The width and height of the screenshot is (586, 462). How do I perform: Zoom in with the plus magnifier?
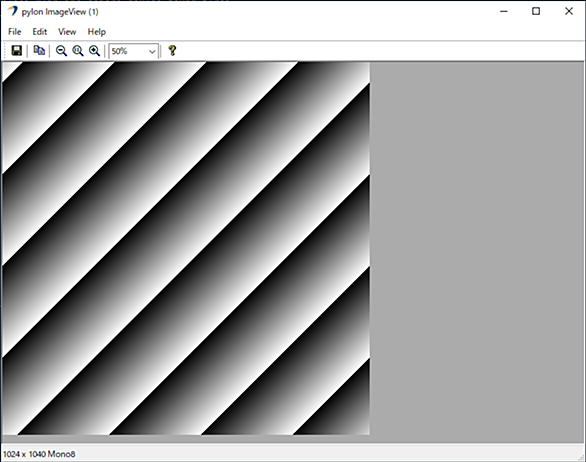click(x=95, y=50)
